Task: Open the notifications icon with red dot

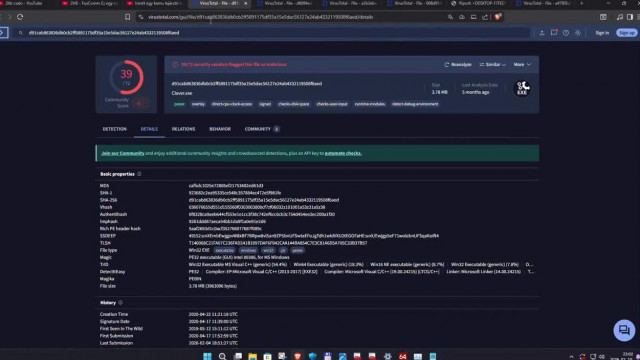Action: tap(554, 33)
